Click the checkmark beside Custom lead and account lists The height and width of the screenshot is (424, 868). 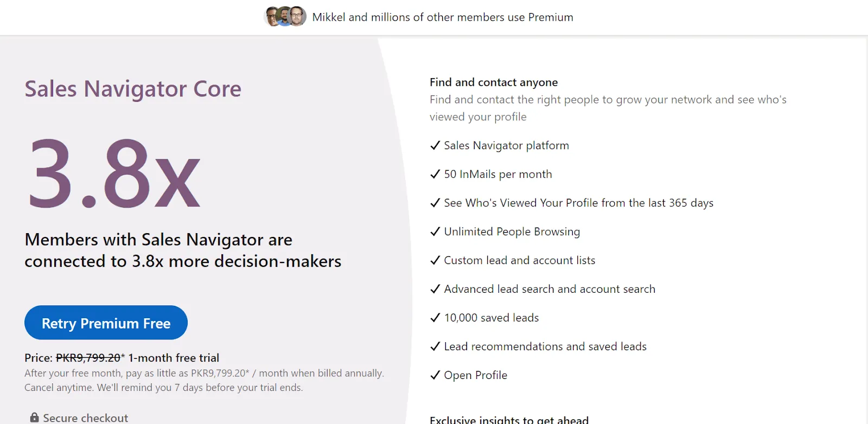click(434, 260)
